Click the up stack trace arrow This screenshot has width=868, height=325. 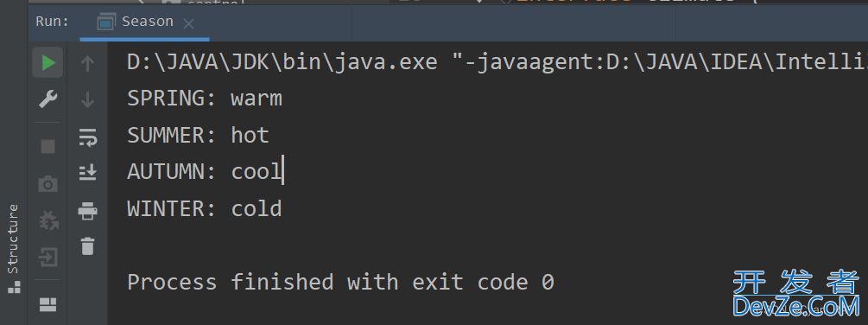click(87, 64)
